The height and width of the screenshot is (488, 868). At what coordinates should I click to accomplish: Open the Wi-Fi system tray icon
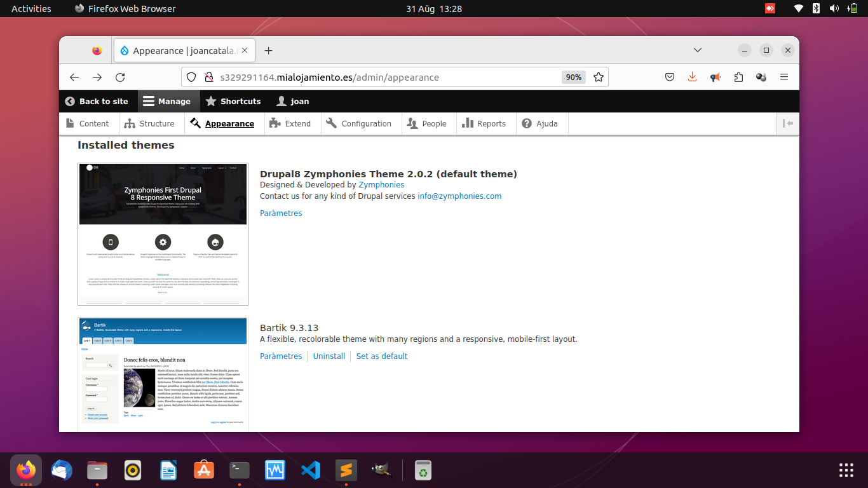coord(799,8)
